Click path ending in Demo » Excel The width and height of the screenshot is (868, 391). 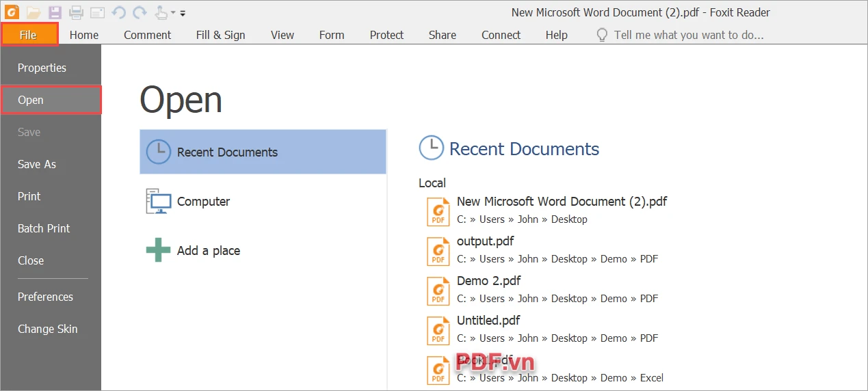tap(560, 378)
